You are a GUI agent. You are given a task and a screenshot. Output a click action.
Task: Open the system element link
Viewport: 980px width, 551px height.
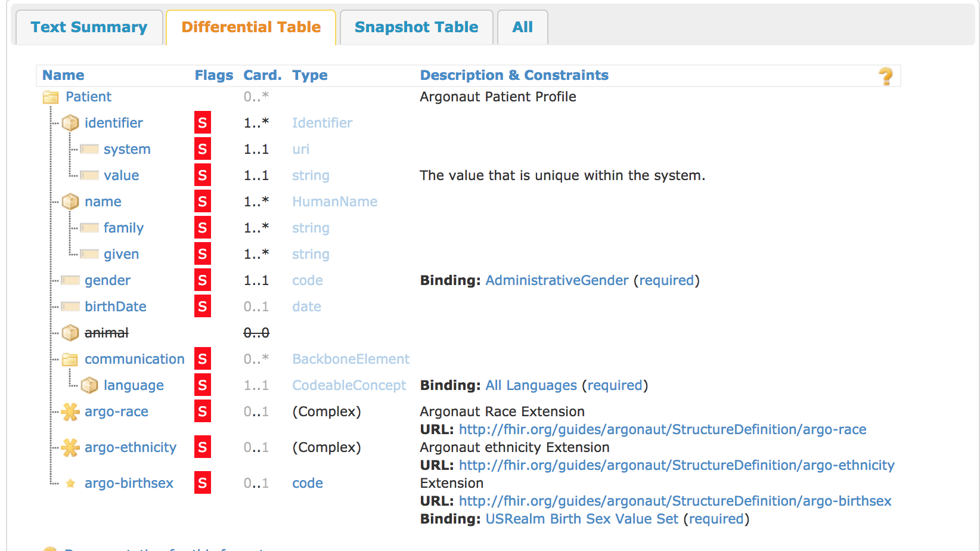(x=127, y=149)
